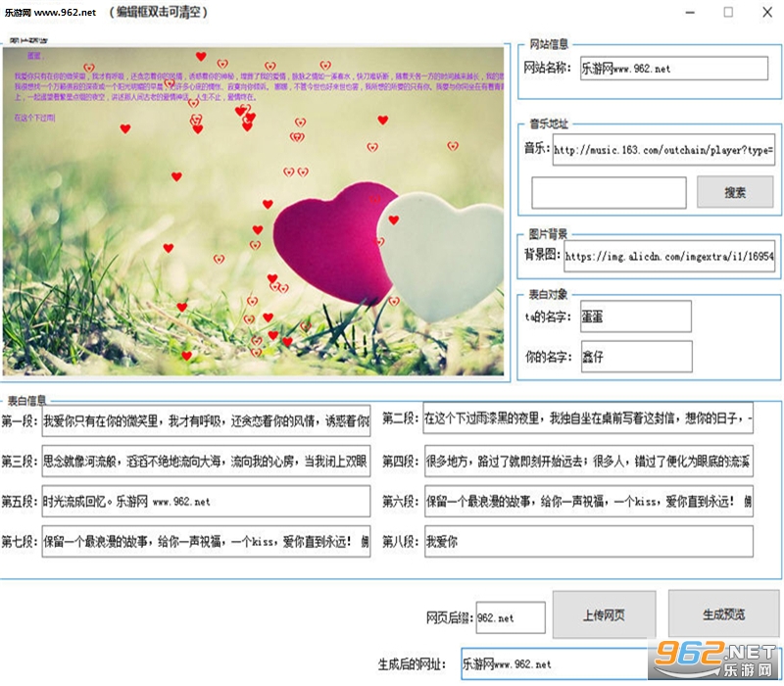Click the 网站信息 group label
The image size is (784, 686).
(x=549, y=44)
